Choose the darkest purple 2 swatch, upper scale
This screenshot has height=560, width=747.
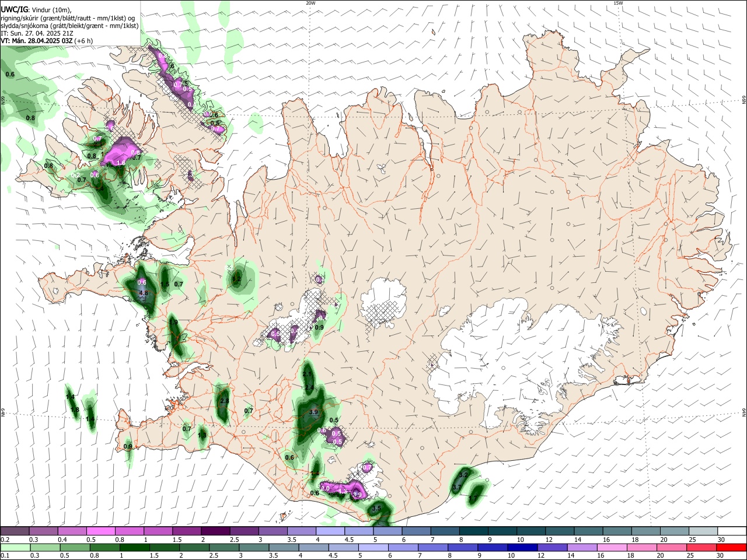coord(215,531)
